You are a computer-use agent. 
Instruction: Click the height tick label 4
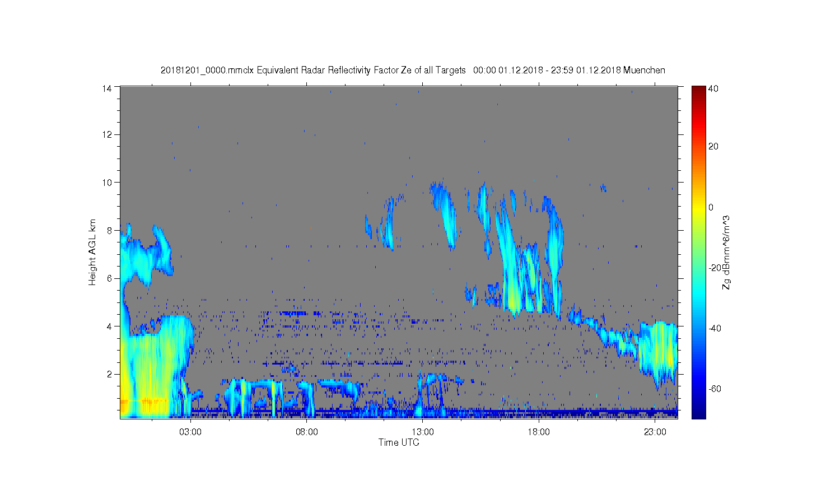tap(110, 326)
